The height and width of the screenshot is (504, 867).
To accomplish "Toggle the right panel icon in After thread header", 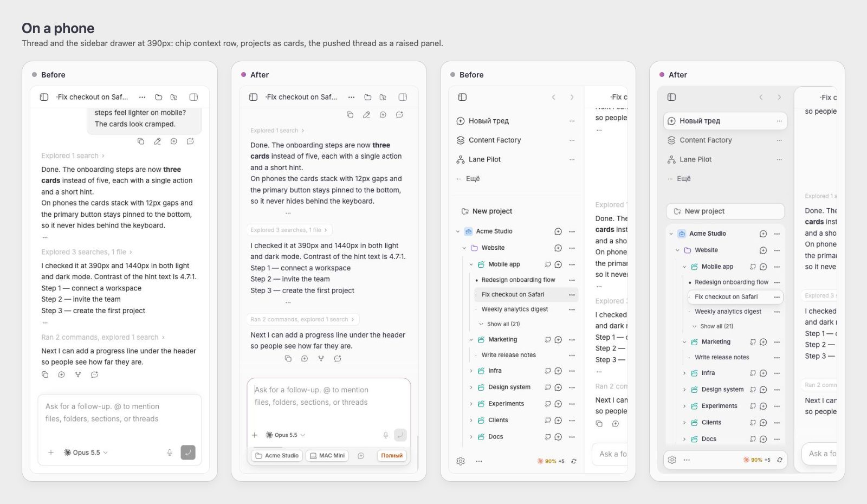I will pyautogui.click(x=403, y=97).
